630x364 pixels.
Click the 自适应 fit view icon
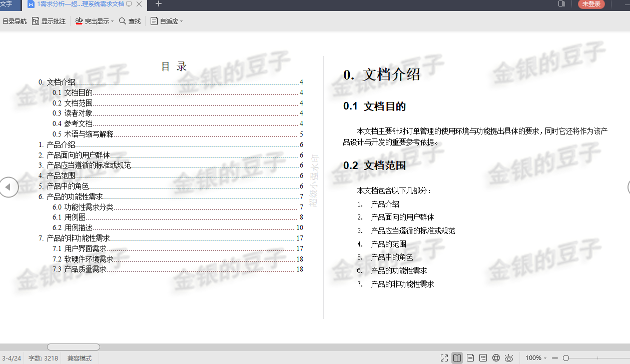click(x=154, y=21)
